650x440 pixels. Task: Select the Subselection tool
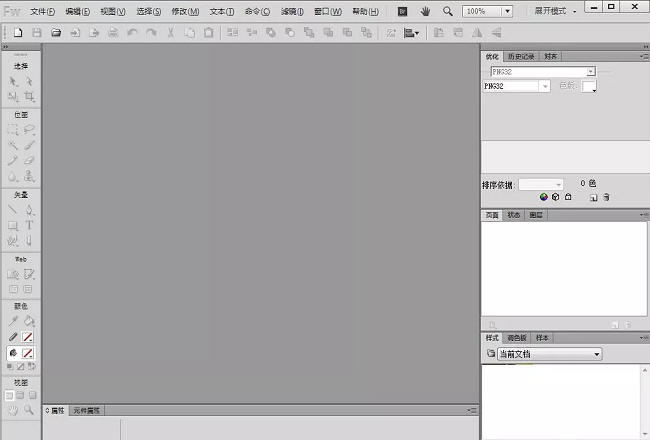pos(29,81)
